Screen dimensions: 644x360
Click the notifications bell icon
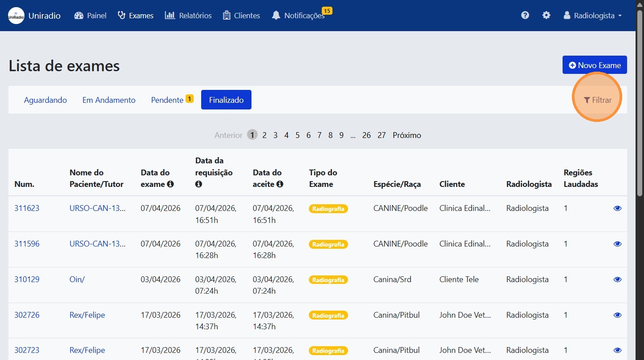point(276,16)
